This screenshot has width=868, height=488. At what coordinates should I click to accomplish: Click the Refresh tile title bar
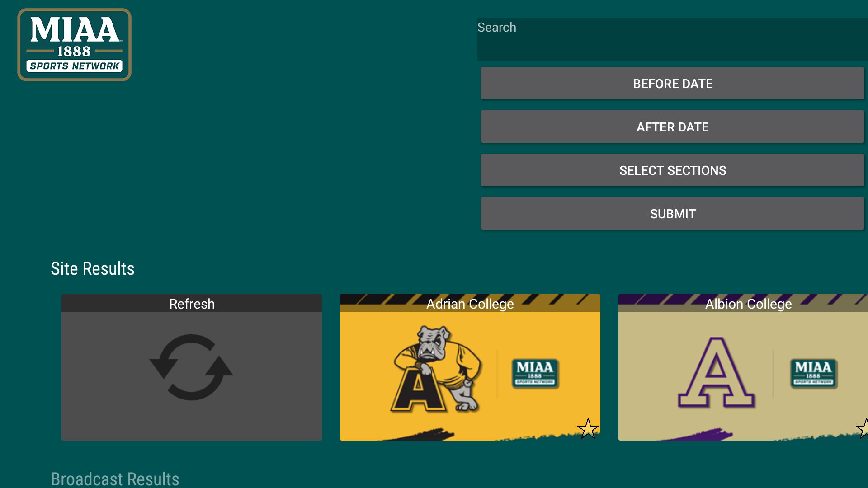click(x=192, y=304)
